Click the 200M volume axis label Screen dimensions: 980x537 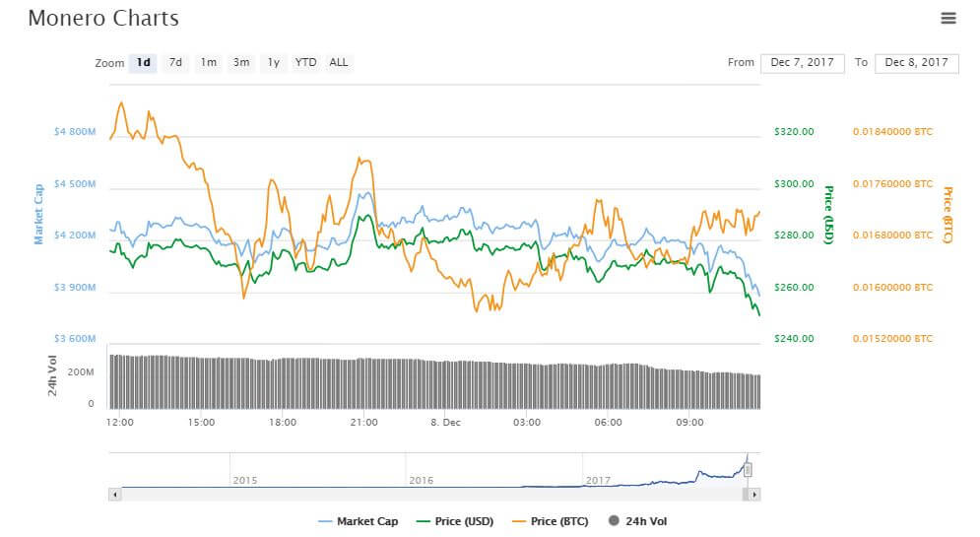[81, 372]
